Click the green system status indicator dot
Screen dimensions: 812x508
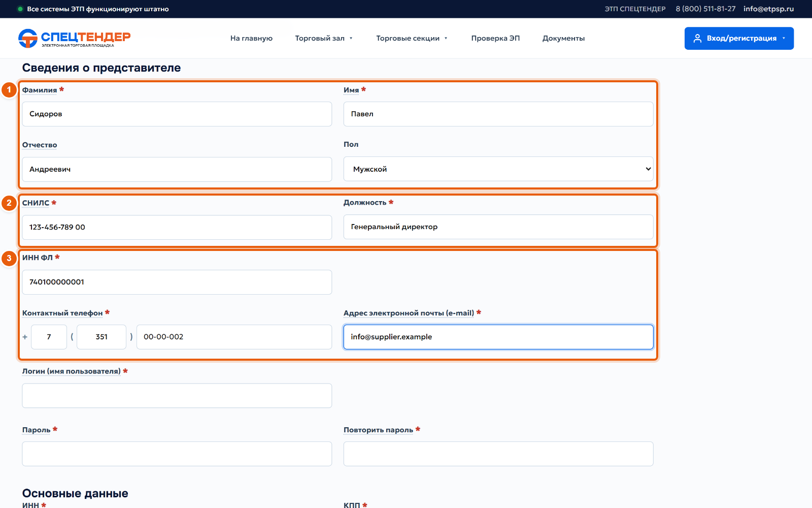20,9
